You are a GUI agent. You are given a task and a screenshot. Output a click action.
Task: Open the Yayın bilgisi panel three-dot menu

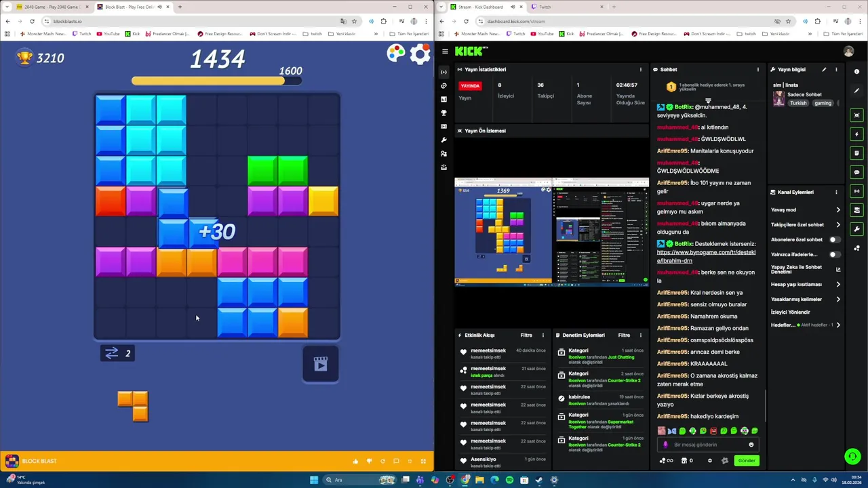[x=836, y=69]
